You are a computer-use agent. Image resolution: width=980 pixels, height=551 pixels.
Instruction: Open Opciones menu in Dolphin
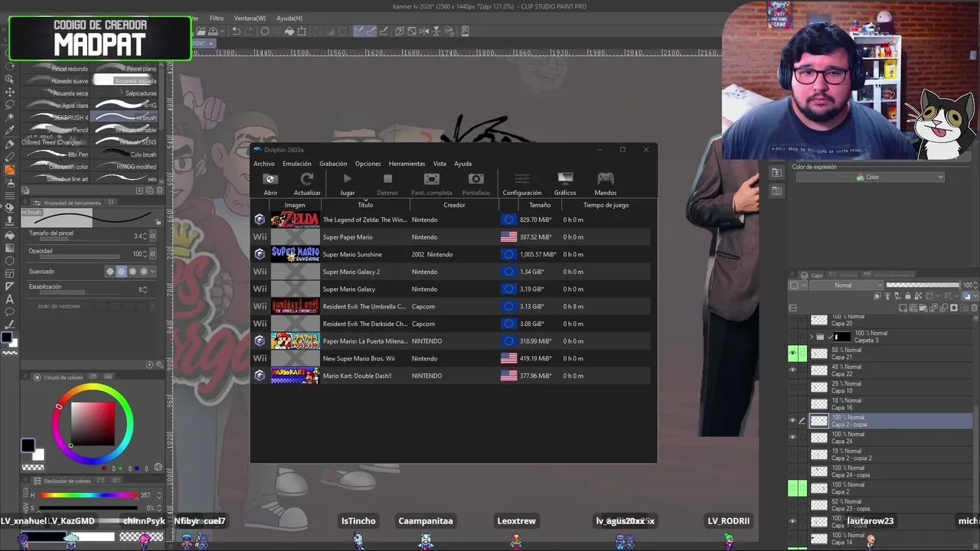367,164
